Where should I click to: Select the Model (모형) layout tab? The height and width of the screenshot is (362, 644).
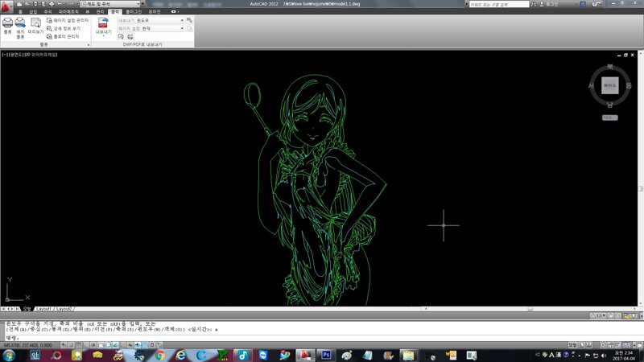[x=27, y=309]
